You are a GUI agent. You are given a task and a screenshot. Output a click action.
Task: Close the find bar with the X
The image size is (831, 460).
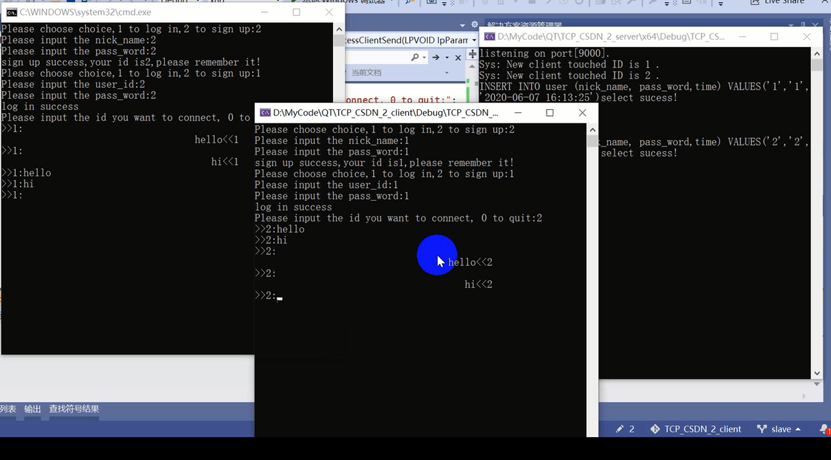pos(458,57)
